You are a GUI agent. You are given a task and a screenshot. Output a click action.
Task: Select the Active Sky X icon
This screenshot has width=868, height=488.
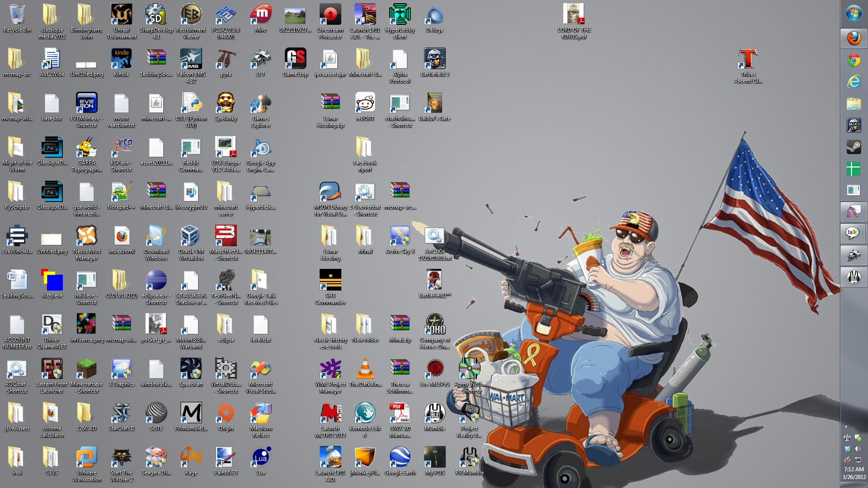click(400, 240)
